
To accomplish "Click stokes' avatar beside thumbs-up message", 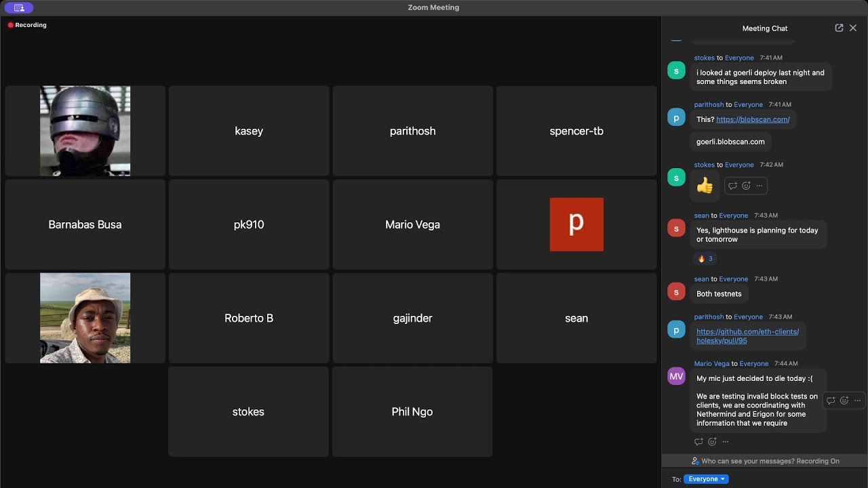I will tap(676, 177).
